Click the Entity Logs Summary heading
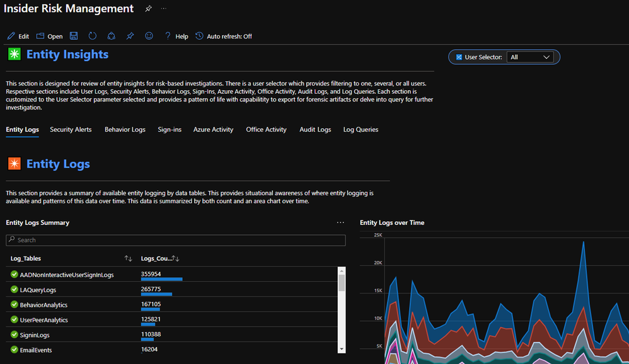The width and height of the screenshot is (629, 364). [37, 222]
